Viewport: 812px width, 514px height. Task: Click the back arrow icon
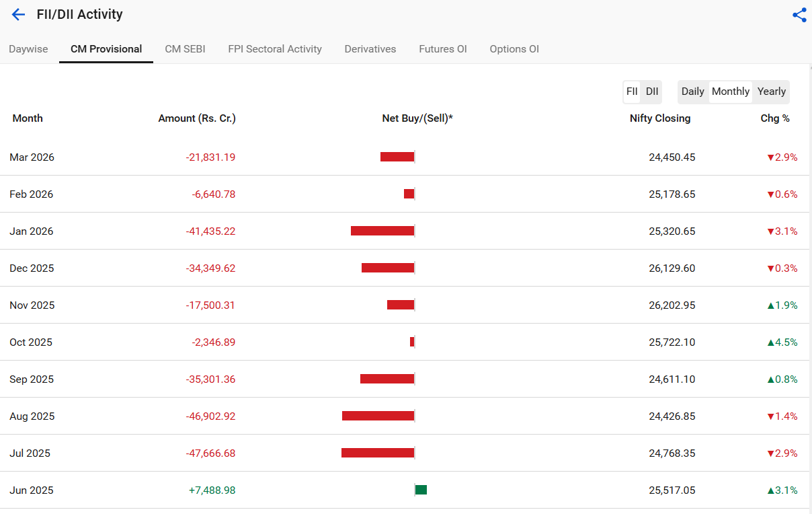18,14
